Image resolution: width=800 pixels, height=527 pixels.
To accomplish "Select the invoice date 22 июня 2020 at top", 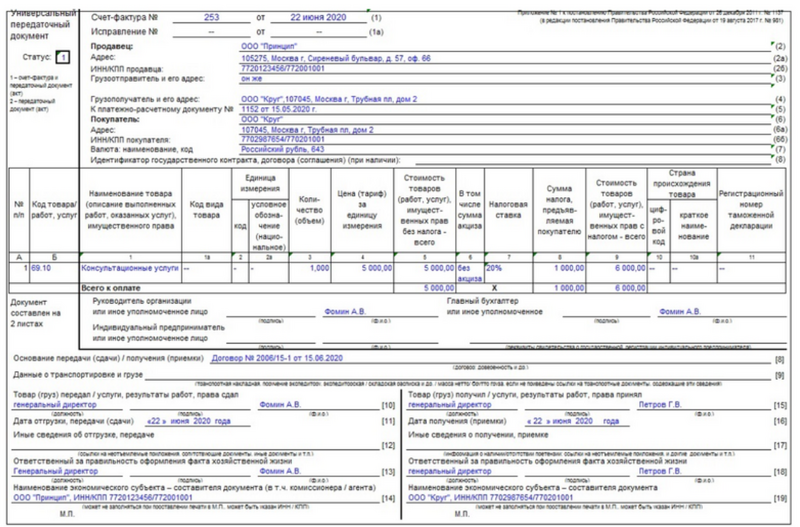I will (x=318, y=17).
